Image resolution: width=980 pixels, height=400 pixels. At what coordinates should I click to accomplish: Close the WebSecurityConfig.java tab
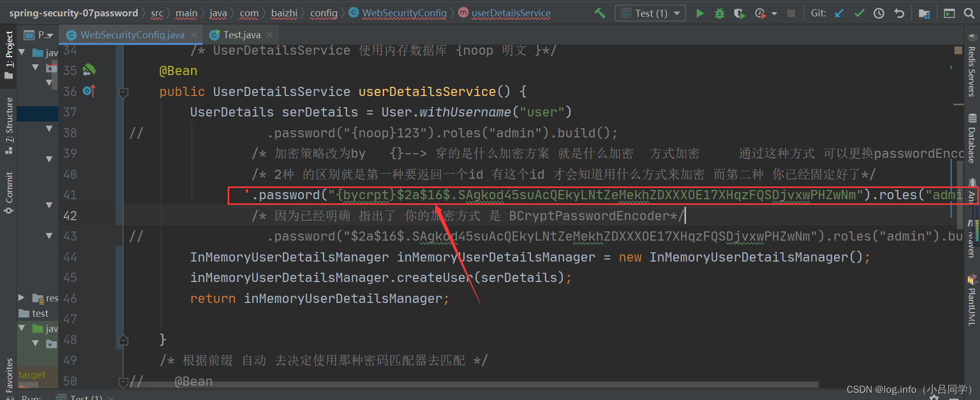tap(194, 35)
